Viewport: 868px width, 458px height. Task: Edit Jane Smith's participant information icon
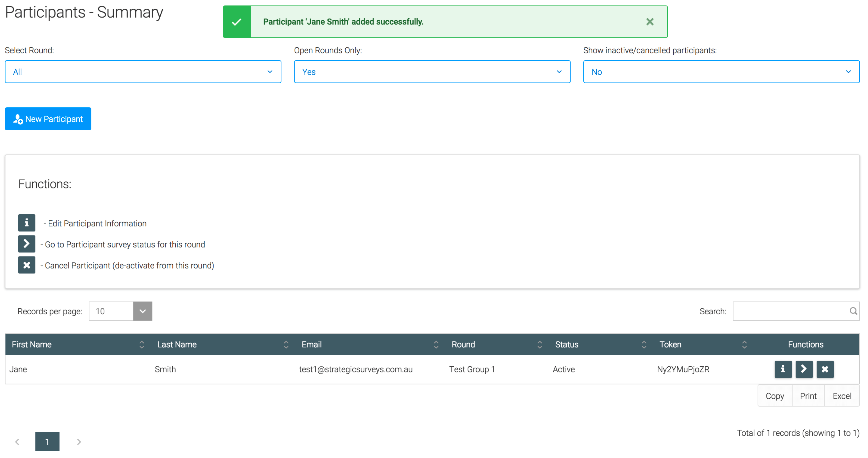coord(783,369)
